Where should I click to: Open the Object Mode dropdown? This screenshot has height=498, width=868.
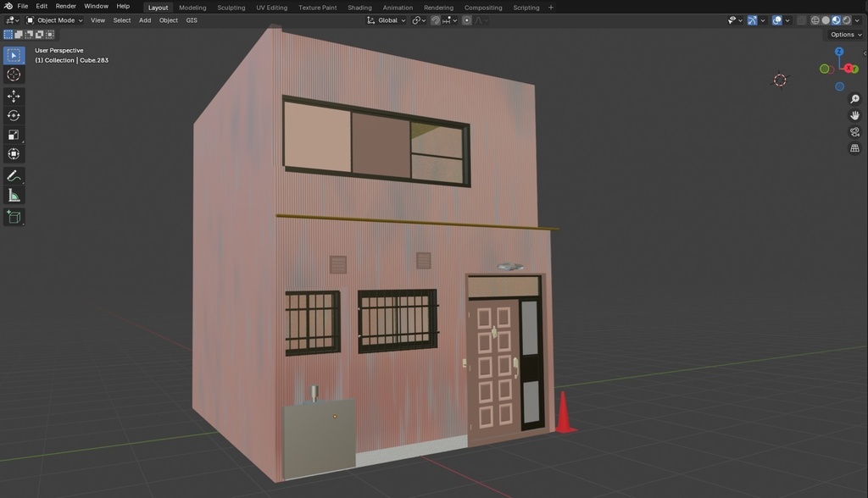(x=54, y=20)
